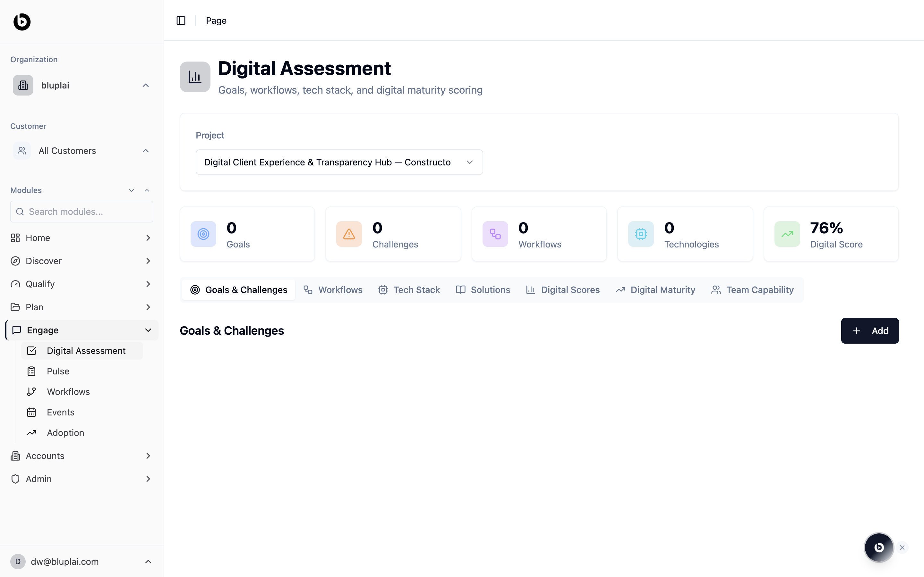Screen dimensions: 924x577
Task: Toggle the sidebar panel icon
Action: [x=181, y=21]
